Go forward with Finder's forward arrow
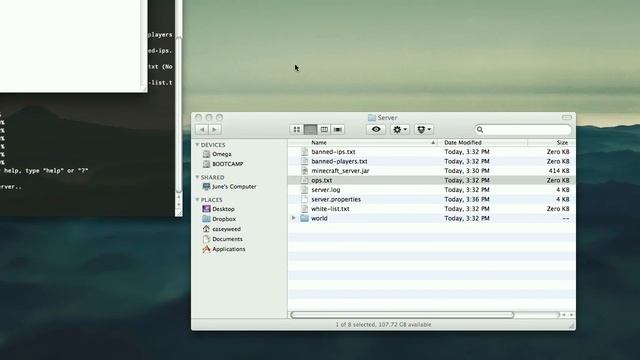 [x=215, y=129]
